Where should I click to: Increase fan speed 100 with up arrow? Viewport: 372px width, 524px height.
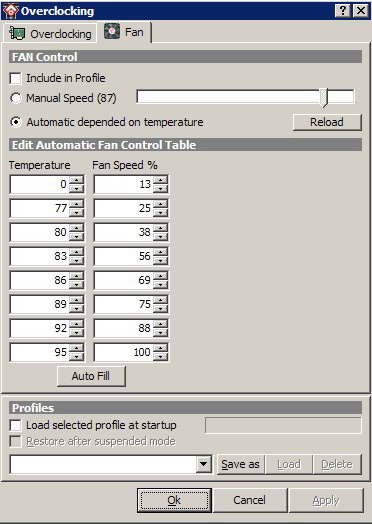[161, 348]
